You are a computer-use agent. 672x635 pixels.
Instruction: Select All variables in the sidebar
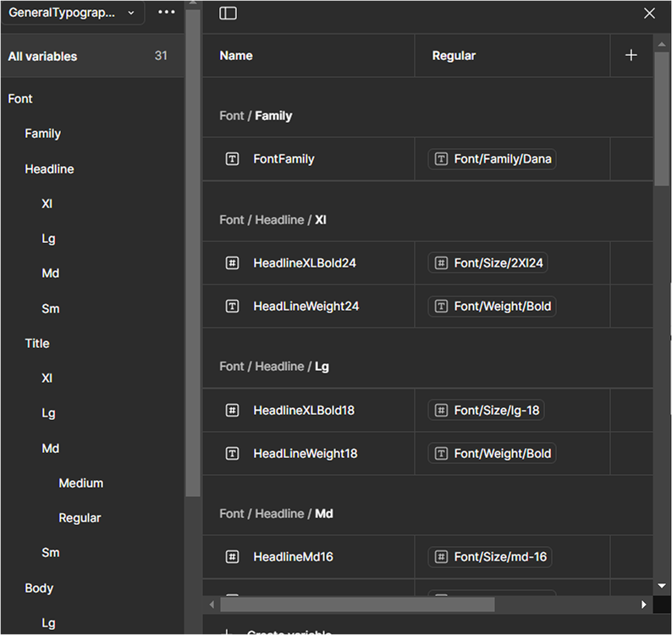pyautogui.click(x=42, y=57)
